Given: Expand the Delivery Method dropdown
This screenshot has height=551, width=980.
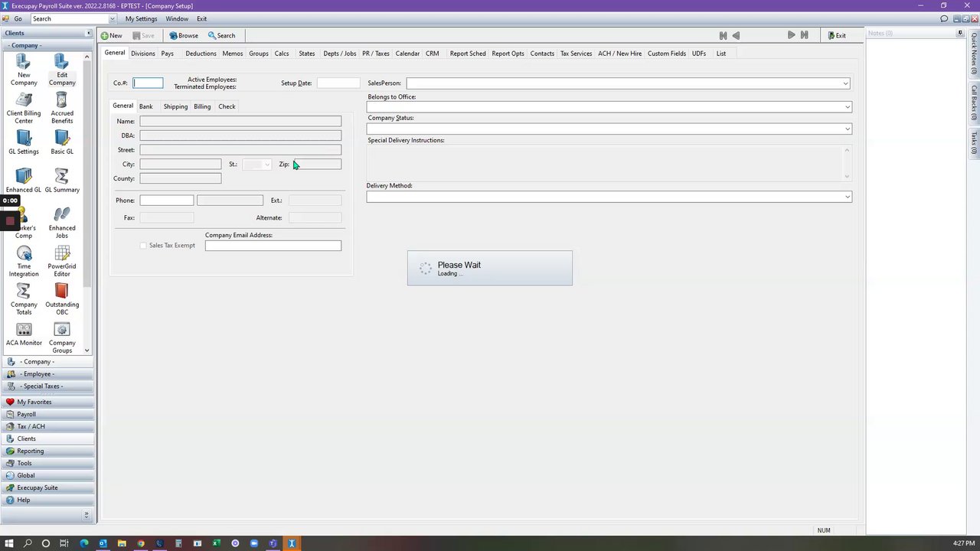Looking at the screenshot, I should tap(847, 197).
